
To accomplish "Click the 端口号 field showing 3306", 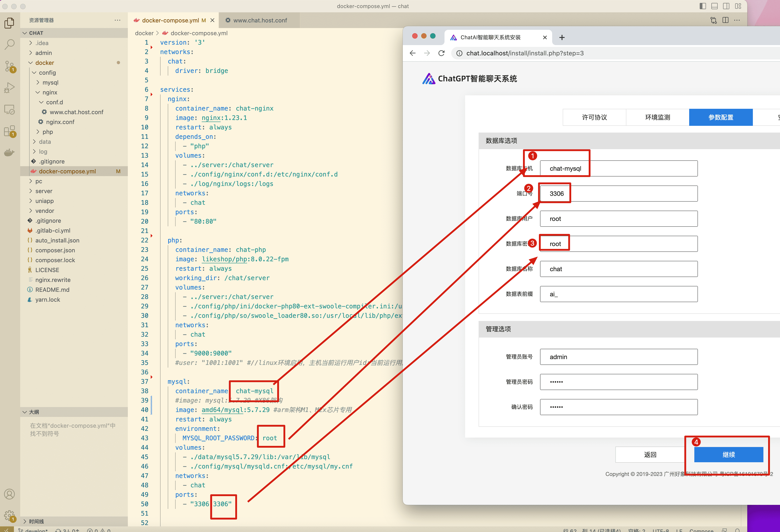I will click(x=619, y=194).
